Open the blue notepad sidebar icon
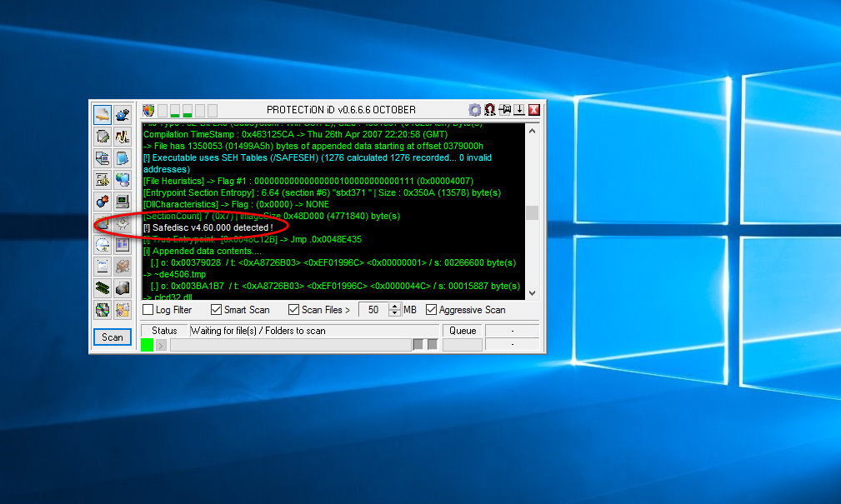The image size is (841, 504). (123, 157)
